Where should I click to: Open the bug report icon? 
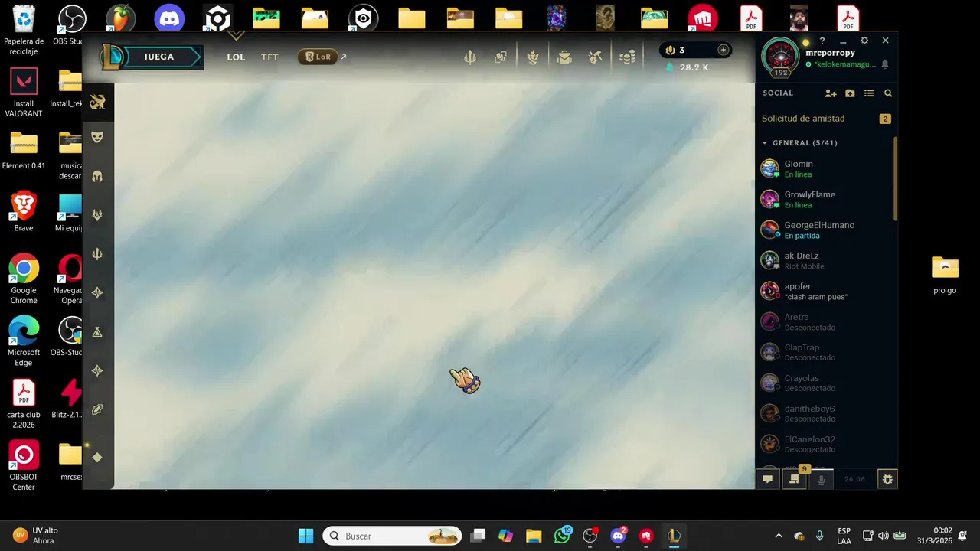click(887, 479)
